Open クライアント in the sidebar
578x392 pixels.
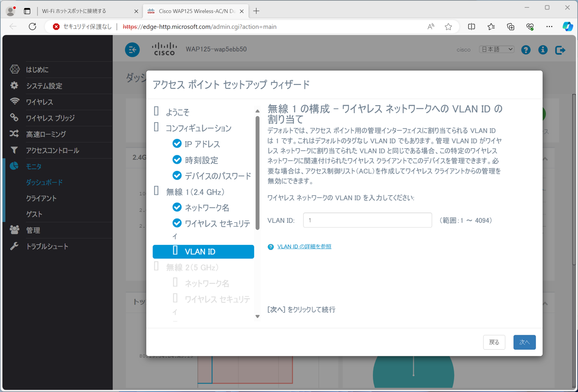[x=41, y=198]
